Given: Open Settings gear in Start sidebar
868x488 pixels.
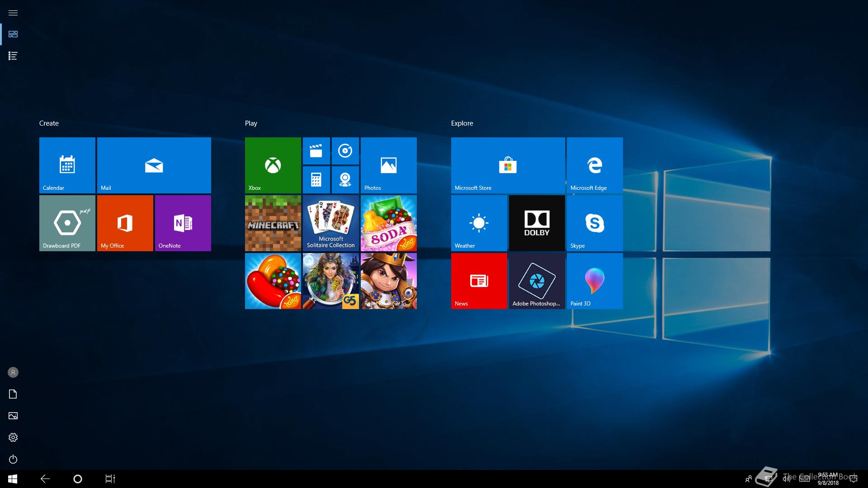Looking at the screenshot, I should 13,437.
